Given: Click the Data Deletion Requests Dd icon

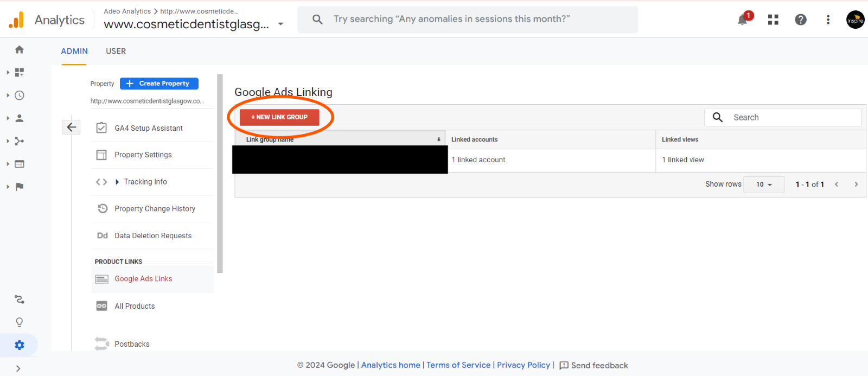Looking at the screenshot, I should point(103,235).
